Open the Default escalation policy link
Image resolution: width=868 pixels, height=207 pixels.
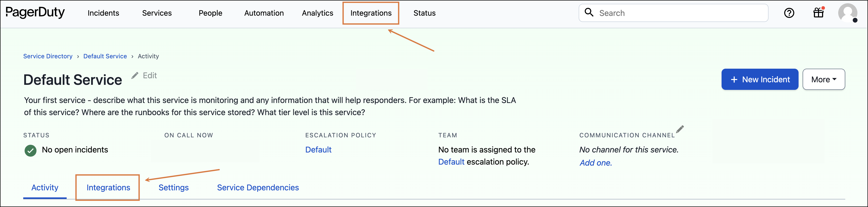pyautogui.click(x=318, y=150)
